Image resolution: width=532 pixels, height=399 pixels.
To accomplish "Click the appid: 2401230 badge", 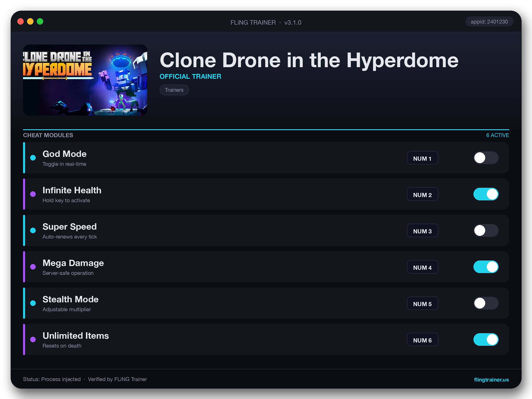I will [x=489, y=22].
